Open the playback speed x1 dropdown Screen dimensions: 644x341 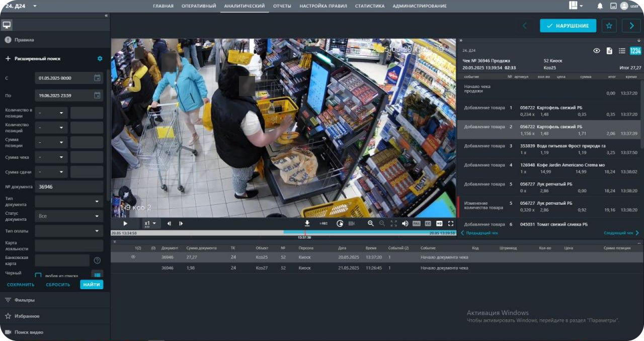tap(150, 223)
